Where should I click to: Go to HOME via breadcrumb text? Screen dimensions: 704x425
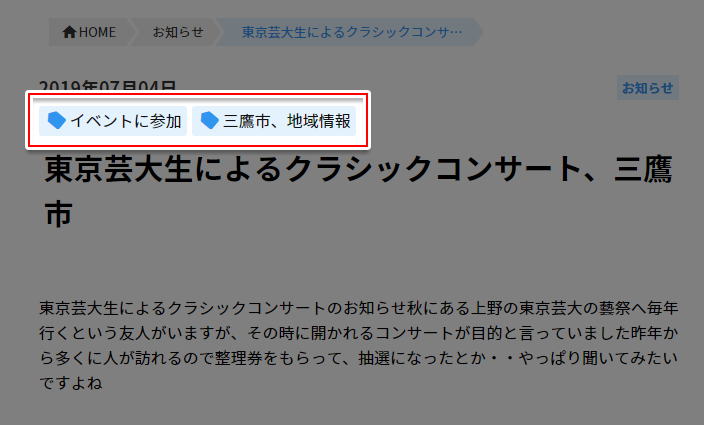click(x=97, y=32)
